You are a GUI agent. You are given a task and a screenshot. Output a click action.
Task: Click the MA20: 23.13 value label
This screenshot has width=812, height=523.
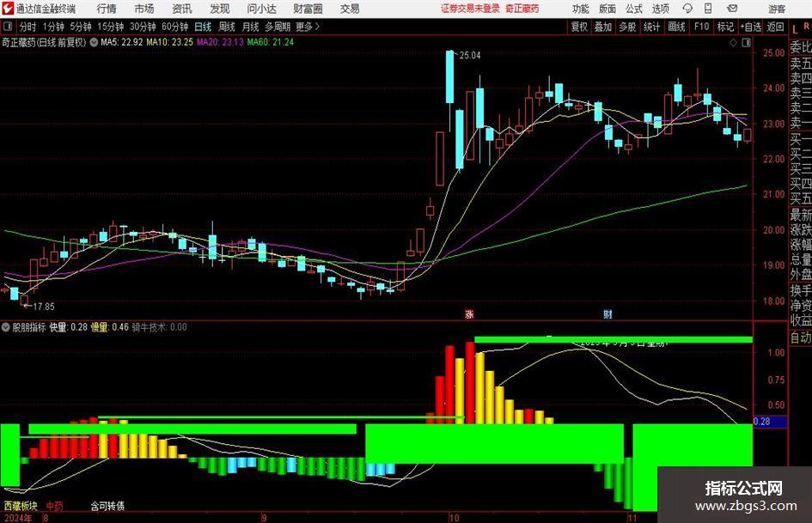220,42
